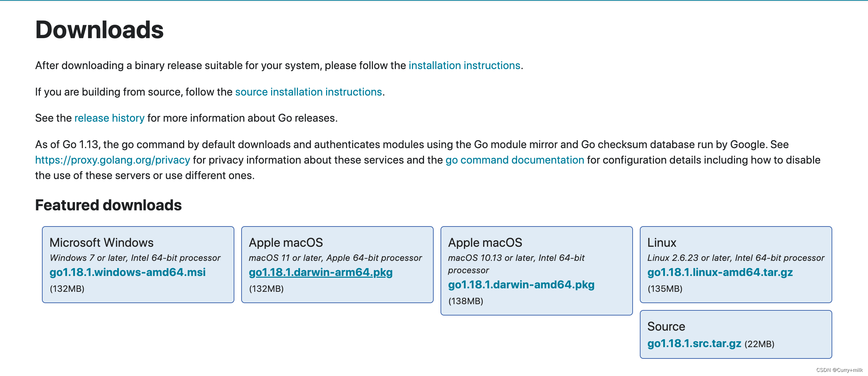This screenshot has height=376, width=868.
Task: Download go1.18.1.darwin-arm64.pkg
Action: tap(320, 272)
